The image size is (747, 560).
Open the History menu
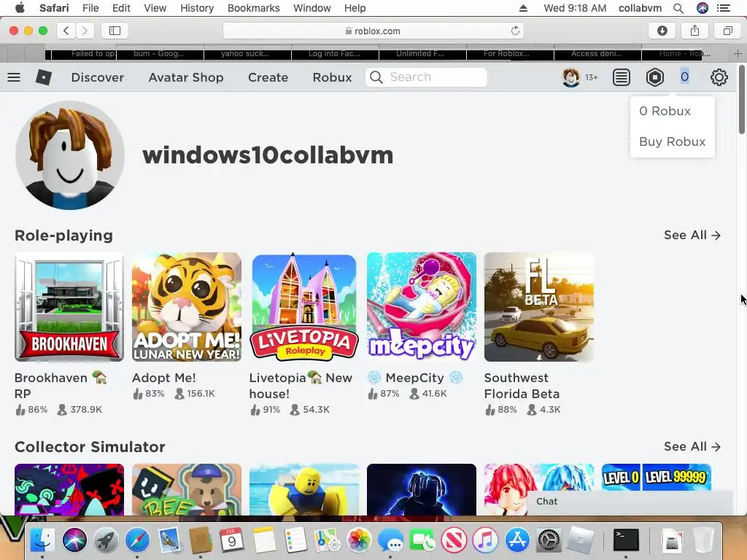(x=197, y=8)
